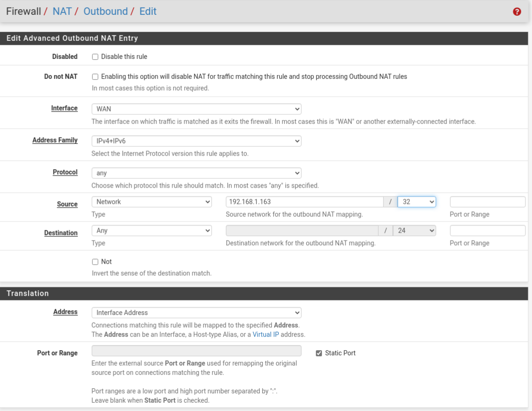Open the Destination Type Any dropdown
This screenshot has width=532, height=411.
coord(151,231)
